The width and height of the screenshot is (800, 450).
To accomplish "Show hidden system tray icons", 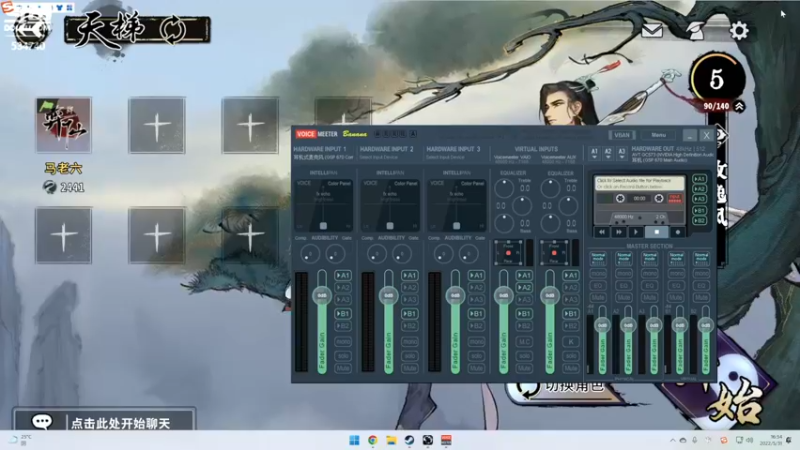I will (x=672, y=440).
